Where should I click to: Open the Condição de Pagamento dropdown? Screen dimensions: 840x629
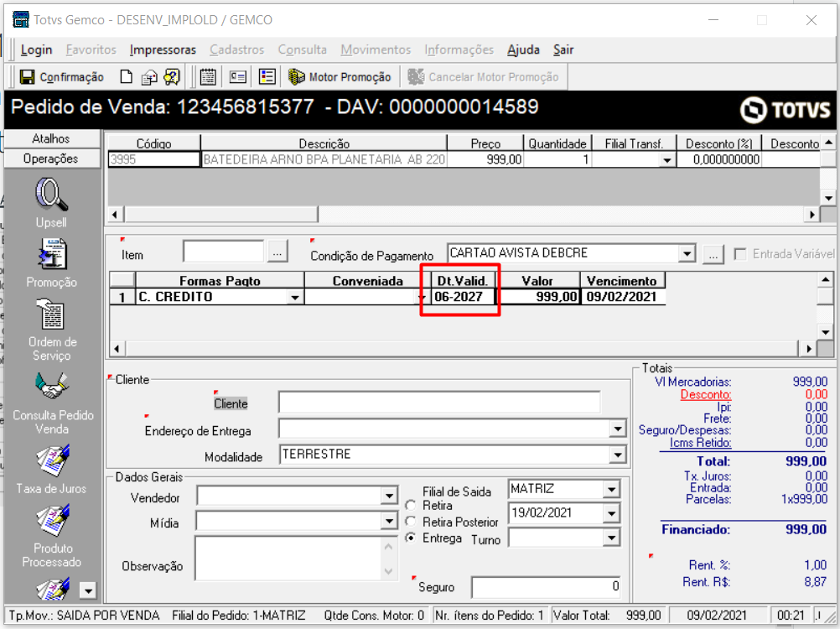(687, 253)
